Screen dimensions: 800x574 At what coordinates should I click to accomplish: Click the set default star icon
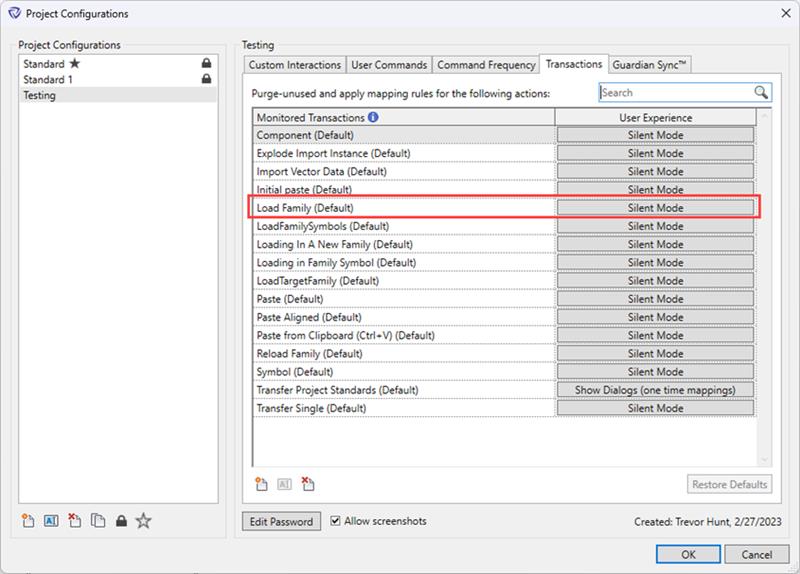tap(143, 520)
